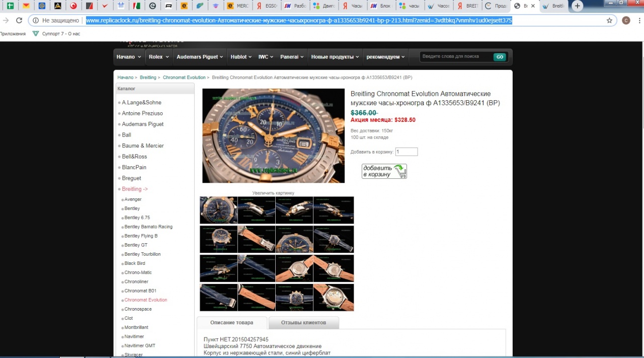Click the 'добавить в корзину' cart button

[x=384, y=171]
